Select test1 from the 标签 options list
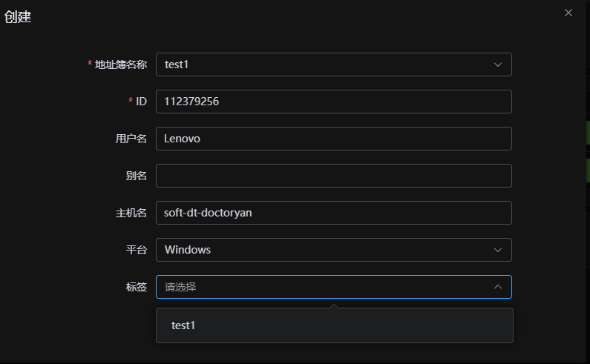 183,325
